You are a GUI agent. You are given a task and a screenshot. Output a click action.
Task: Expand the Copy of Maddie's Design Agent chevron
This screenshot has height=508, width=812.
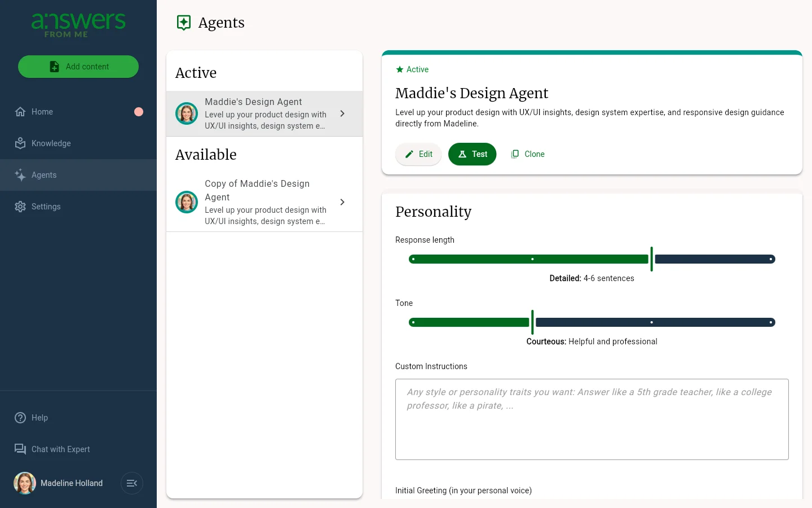click(x=342, y=202)
